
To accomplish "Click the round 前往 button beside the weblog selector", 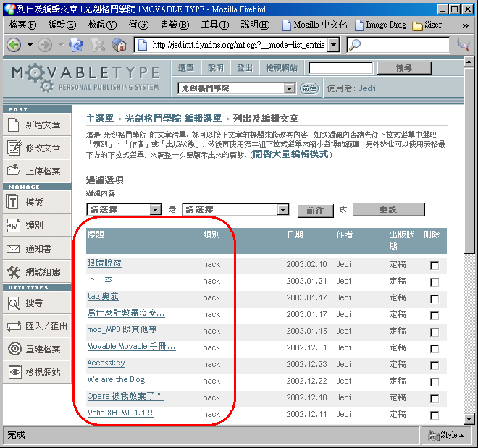I will (x=309, y=88).
